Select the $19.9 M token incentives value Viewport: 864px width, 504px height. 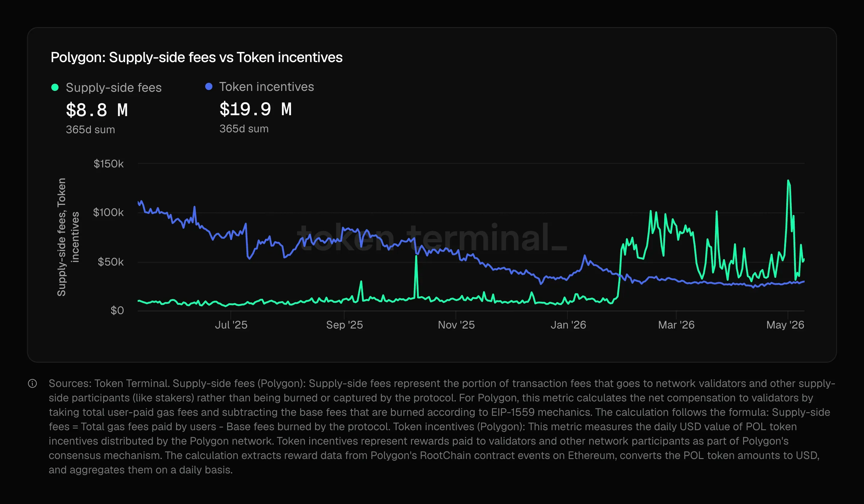tap(255, 109)
